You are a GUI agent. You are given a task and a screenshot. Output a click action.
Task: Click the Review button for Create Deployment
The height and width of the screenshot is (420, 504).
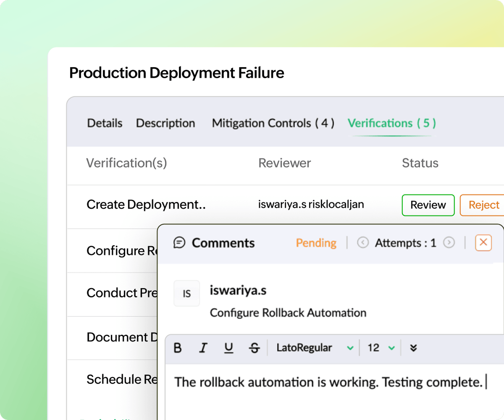pyautogui.click(x=428, y=205)
